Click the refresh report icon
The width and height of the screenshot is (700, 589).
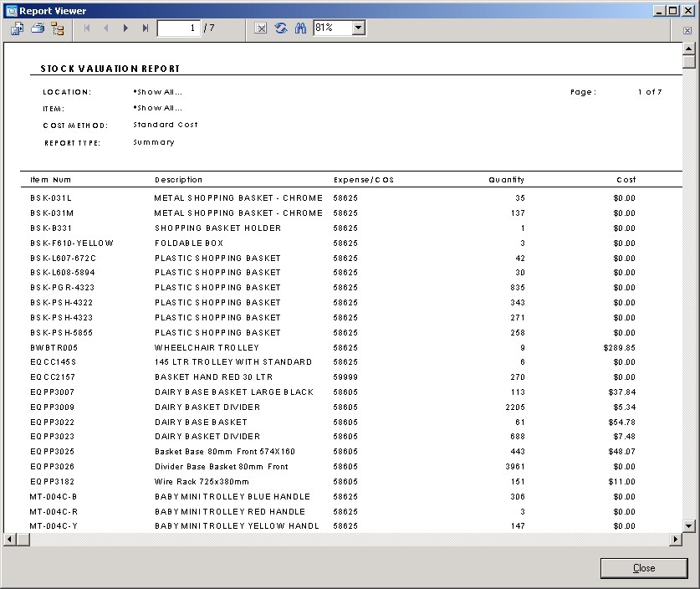coord(281,28)
